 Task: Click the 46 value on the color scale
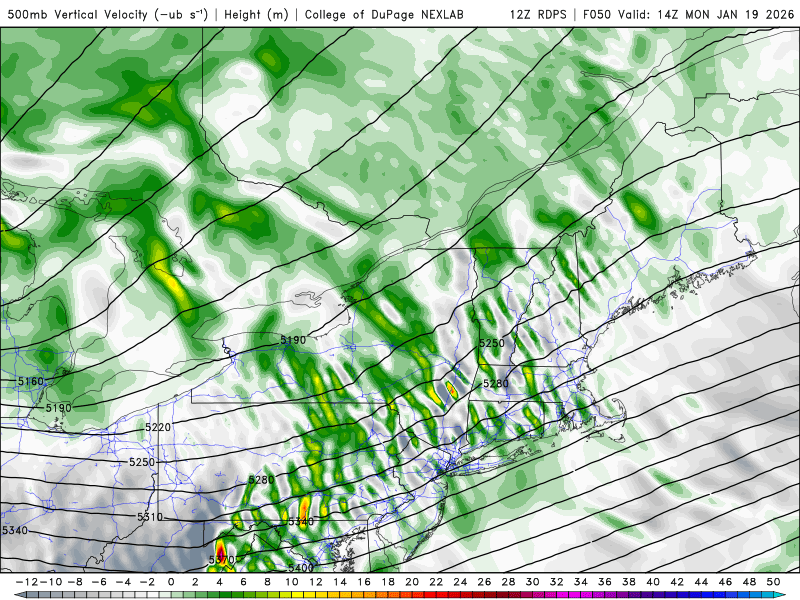tap(726, 582)
